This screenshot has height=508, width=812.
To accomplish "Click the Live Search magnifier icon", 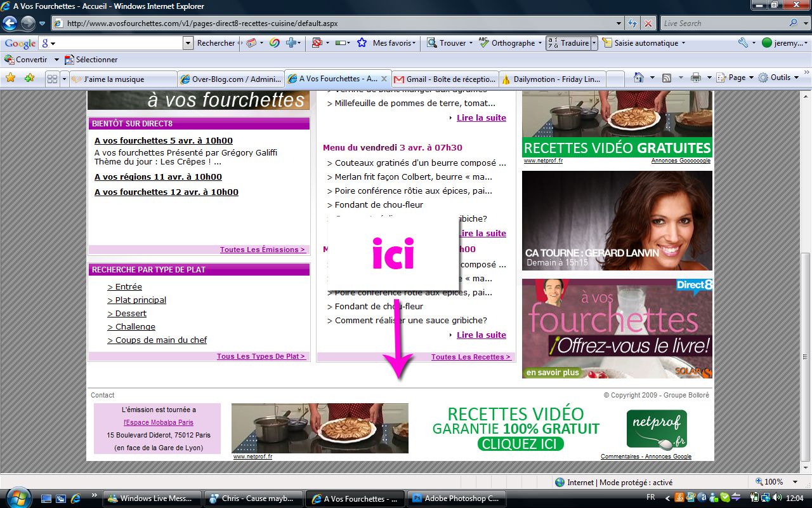I will pos(794,23).
